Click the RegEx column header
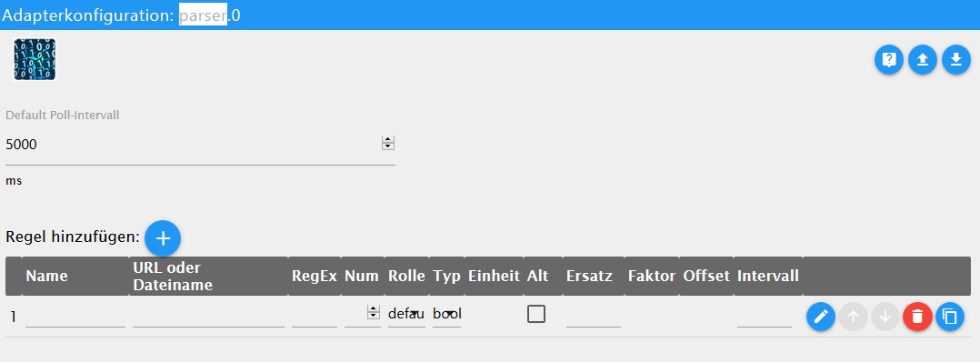This screenshot has height=363, width=980. (x=315, y=276)
